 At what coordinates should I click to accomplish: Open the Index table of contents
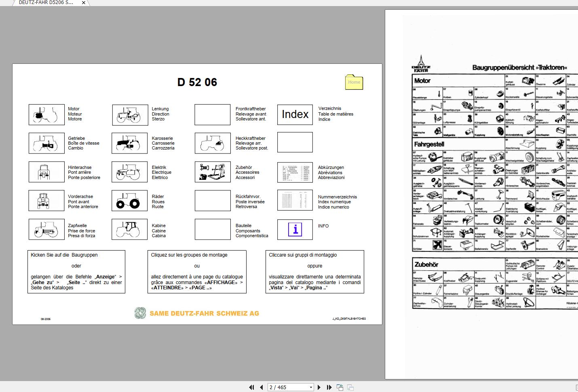[x=295, y=114]
